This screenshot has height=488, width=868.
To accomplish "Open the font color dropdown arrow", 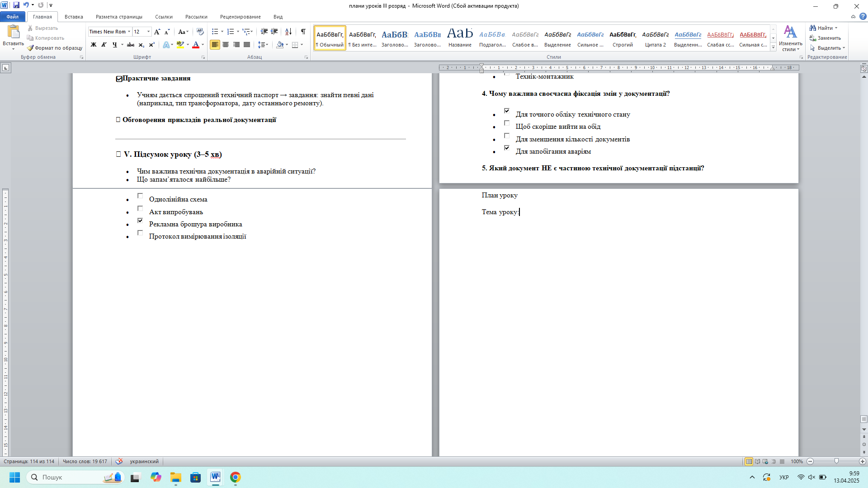I will [203, 45].
